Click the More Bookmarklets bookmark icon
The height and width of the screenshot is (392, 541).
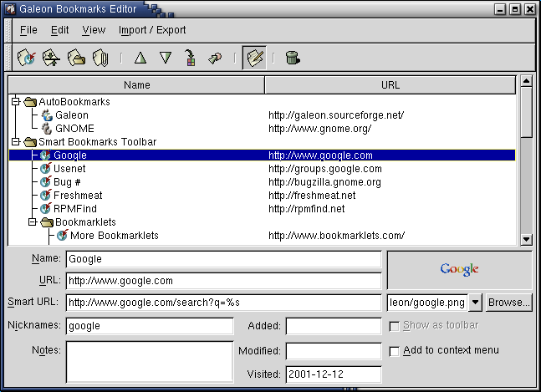pos(63,235)
